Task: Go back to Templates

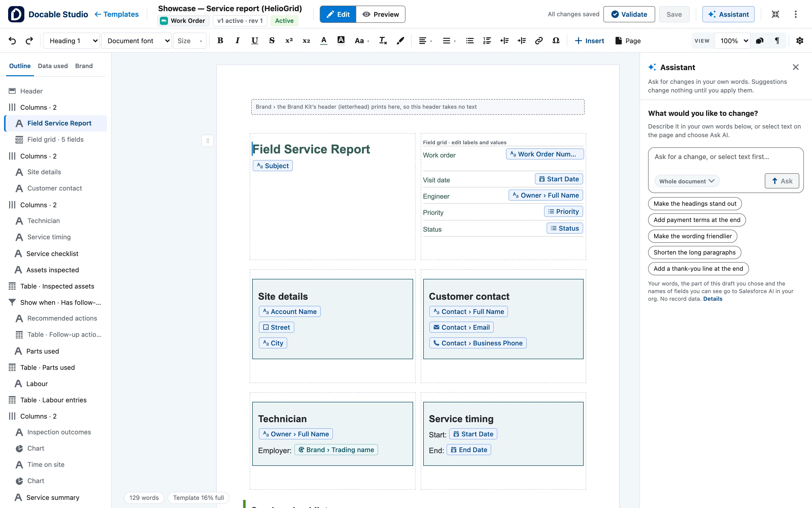Action: click(x=116, y=14)
